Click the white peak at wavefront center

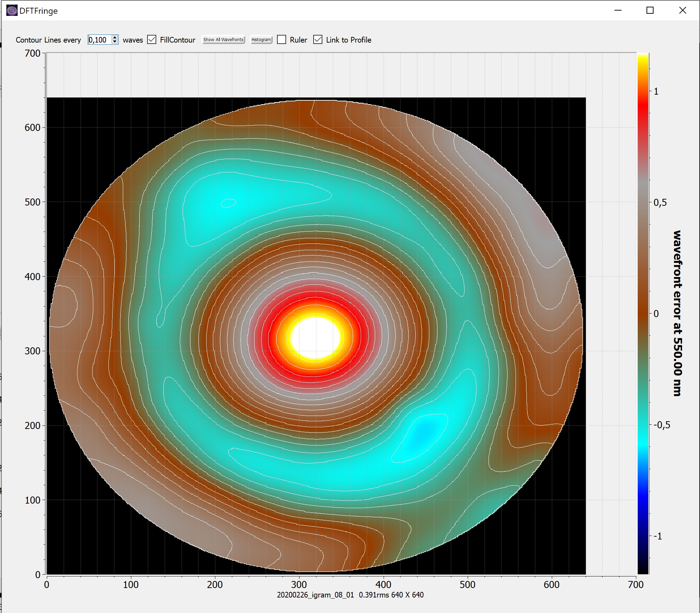(x=315, y=337)
